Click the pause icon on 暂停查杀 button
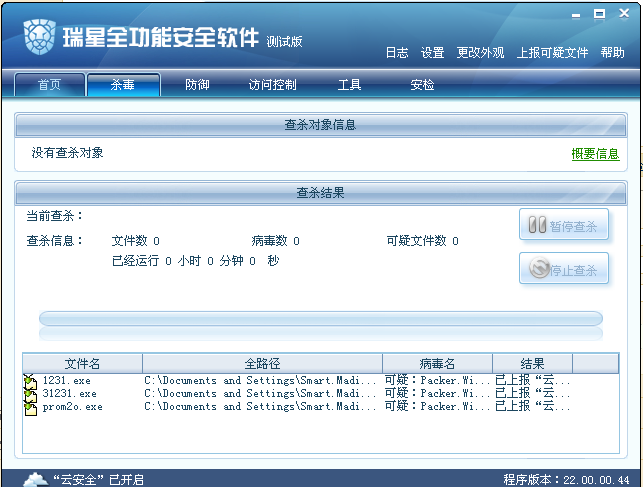This screenshot has width=643, height=487. point(537,225)
